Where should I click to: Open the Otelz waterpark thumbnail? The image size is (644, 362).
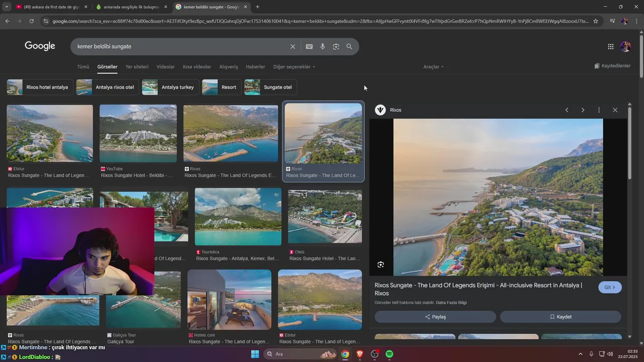pos(325,217)
